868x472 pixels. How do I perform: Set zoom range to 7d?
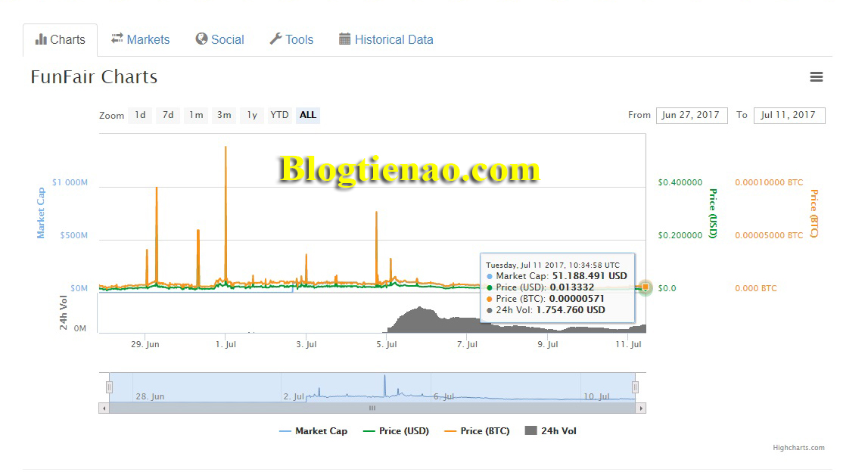[x=168, y=115]
